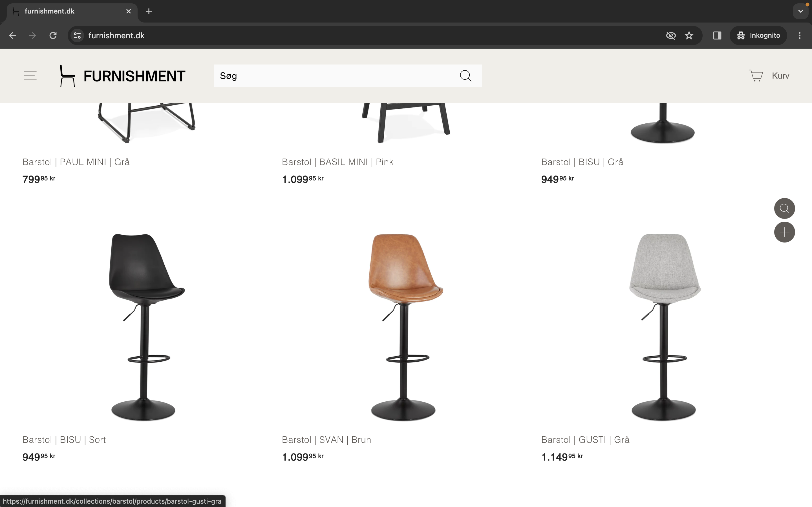The image size is (812, 507).
Task: Expand the tab search dropdown arrow
Action: click(x=801, y=11)
